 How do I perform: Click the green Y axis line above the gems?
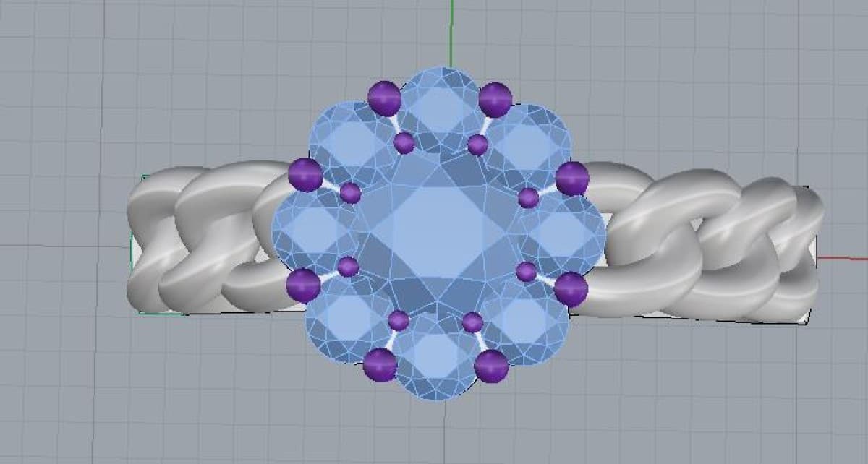(x=451, y=34)
